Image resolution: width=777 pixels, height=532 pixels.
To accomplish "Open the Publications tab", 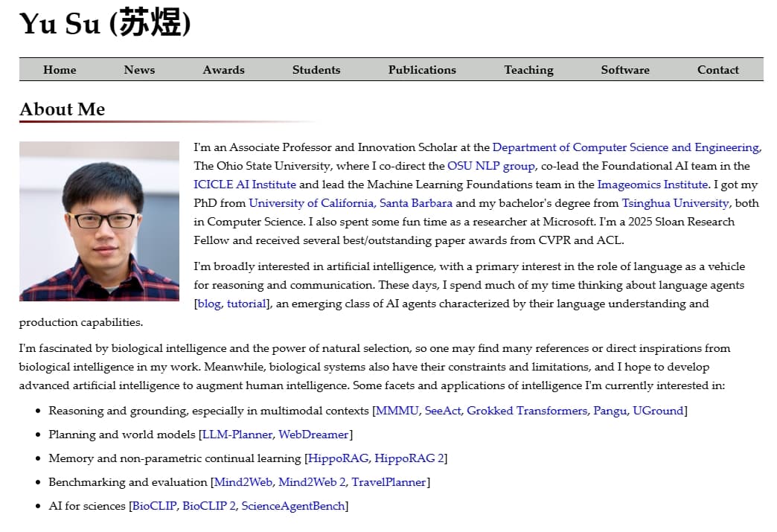I will pos(422,70).
